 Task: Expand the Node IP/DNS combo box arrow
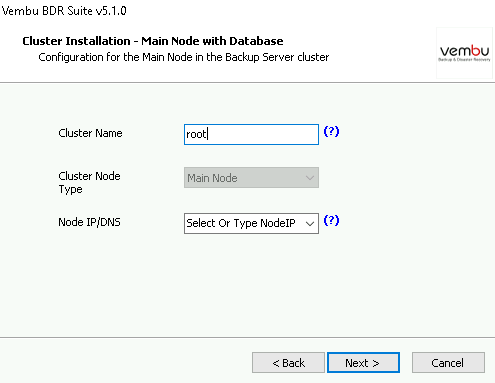click(x=310, y=223)
